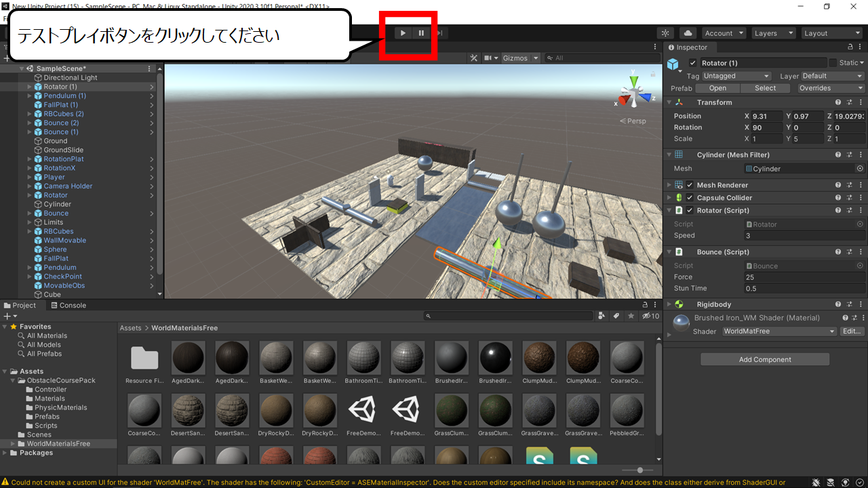Click the Add Component button
Image resolution: width=868 pixels, height=488 pixels.
(x=765, y=360)
